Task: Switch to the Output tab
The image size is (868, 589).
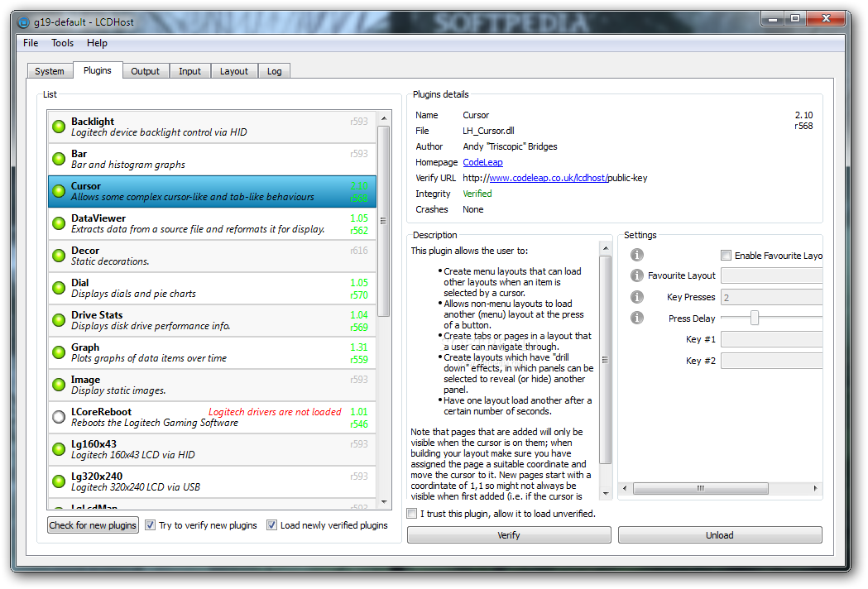Action: (145, 71)
